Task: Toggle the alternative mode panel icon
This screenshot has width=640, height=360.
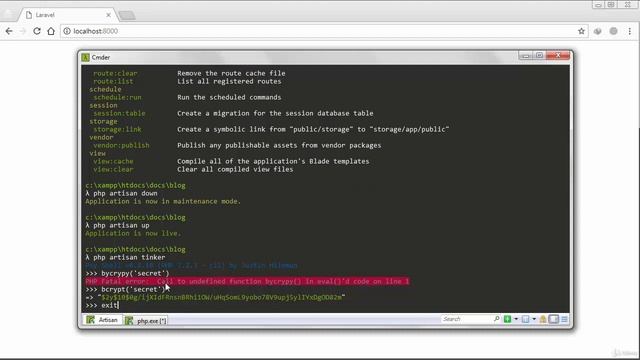Action: (x=553, y=319)
